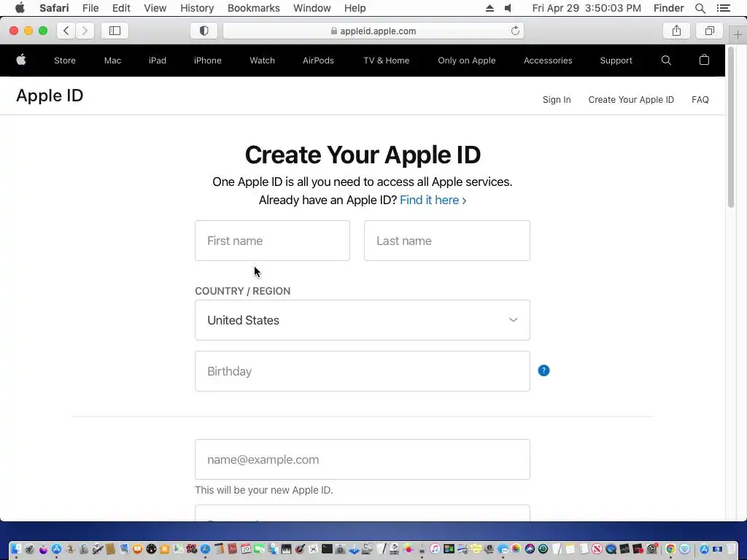747x560 pixels.
Task: Go to Store in Apple navigation
Action: point(65,61)
